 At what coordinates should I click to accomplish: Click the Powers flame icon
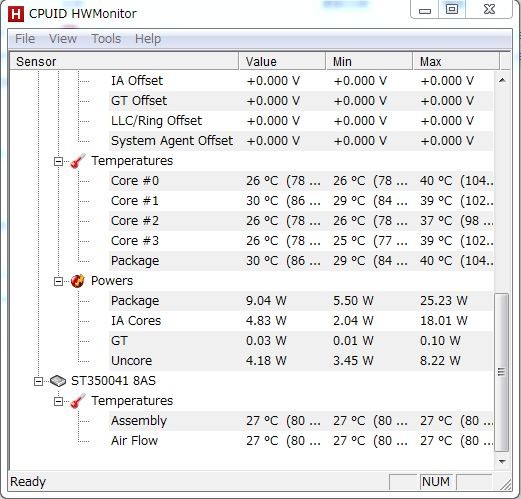(78, 281)
